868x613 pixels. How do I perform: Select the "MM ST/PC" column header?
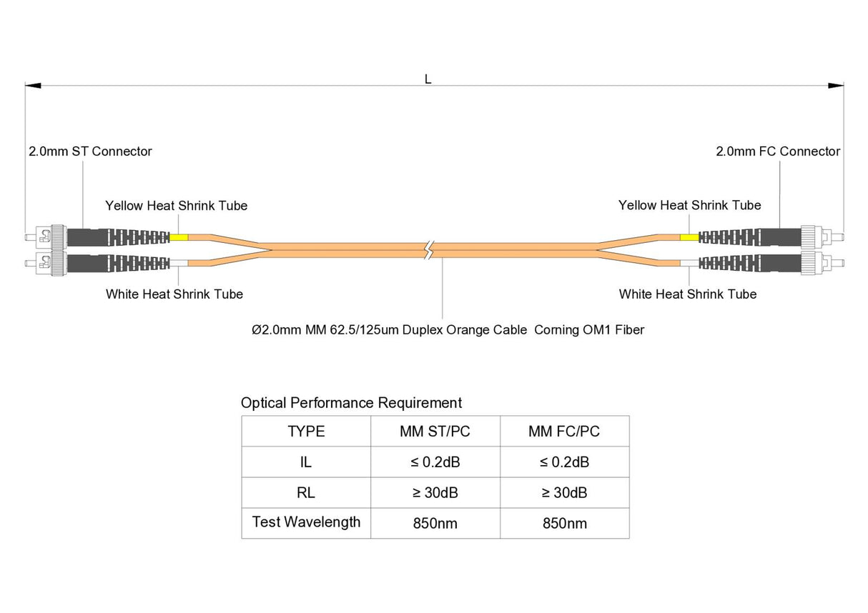(x=435, y=432)
